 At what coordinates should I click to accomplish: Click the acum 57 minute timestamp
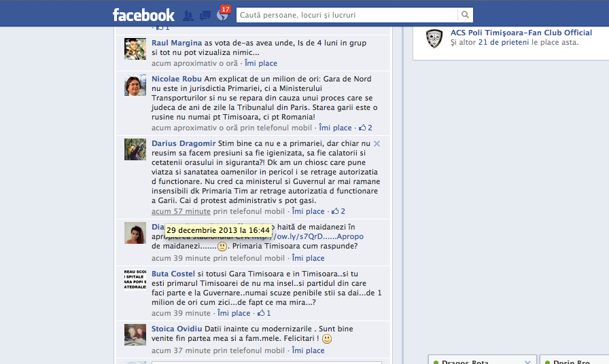click(x=181, y=211)
